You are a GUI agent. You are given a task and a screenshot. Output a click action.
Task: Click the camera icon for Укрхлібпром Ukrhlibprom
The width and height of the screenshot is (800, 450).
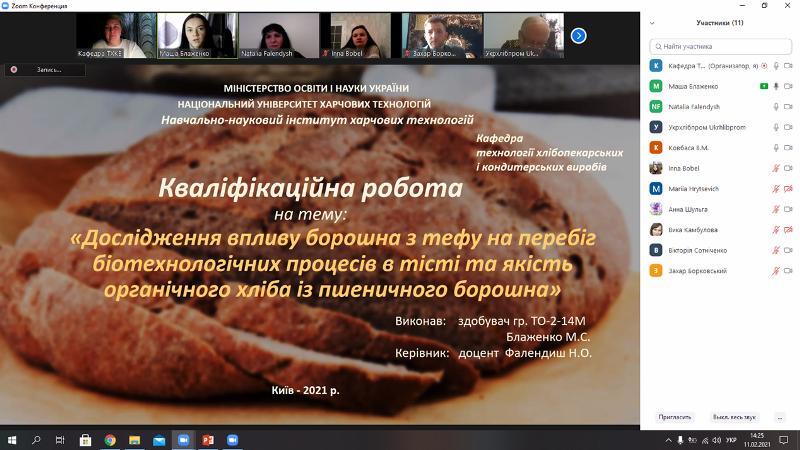click(x=788, y=127)
